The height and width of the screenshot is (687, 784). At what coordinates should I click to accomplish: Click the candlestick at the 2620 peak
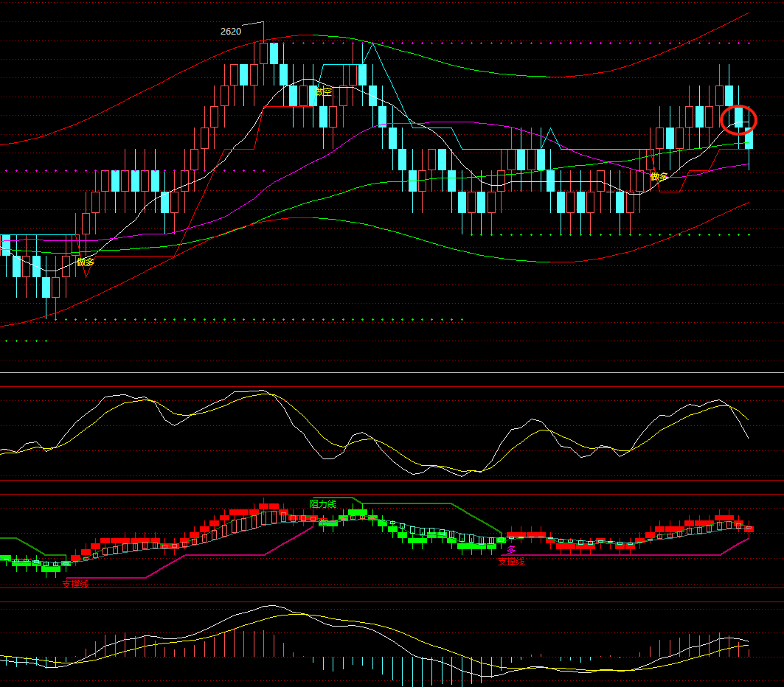point(263,54)
